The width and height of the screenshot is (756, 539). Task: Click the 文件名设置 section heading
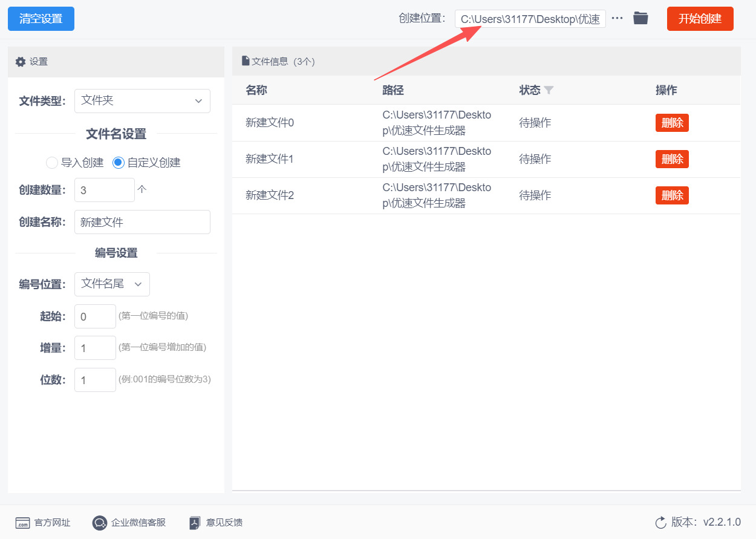point(116,134)
